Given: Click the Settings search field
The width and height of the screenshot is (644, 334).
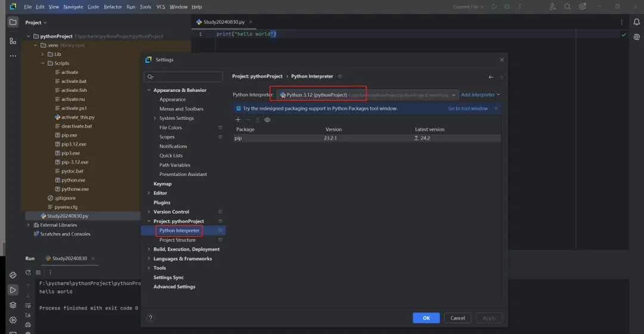Looking at the screenshot, I should (185, 77).
